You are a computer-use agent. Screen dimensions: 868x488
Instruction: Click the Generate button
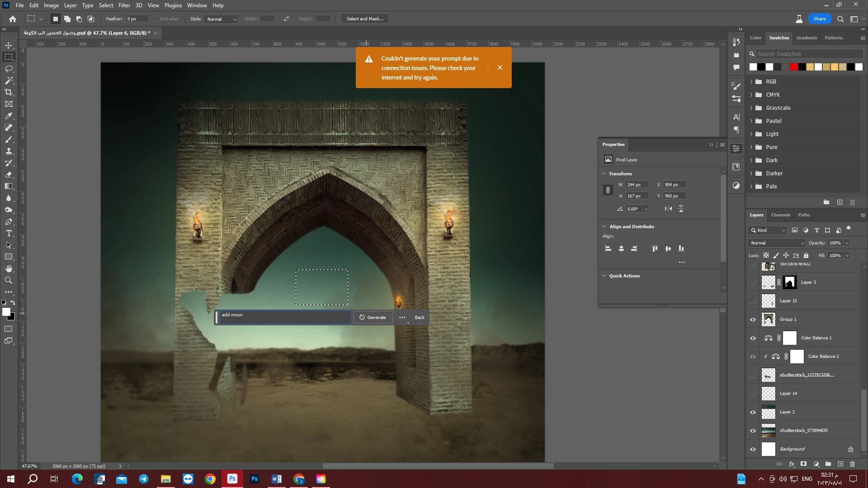(x=373, y=318)
